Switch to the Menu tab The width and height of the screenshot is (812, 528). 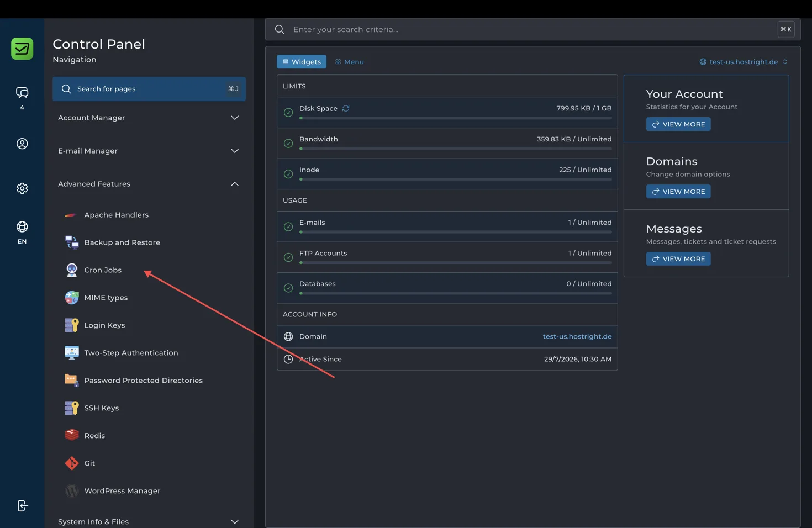click(x=350, y=62)
